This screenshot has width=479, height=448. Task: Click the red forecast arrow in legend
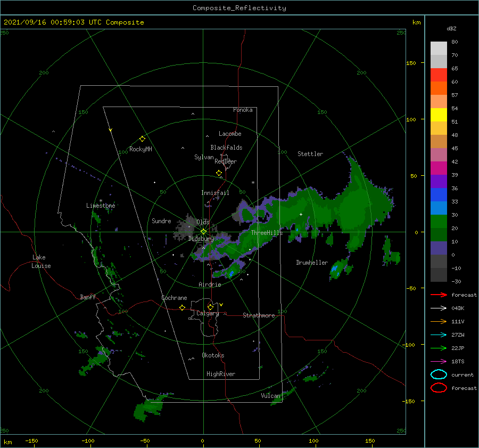(439, 295)
